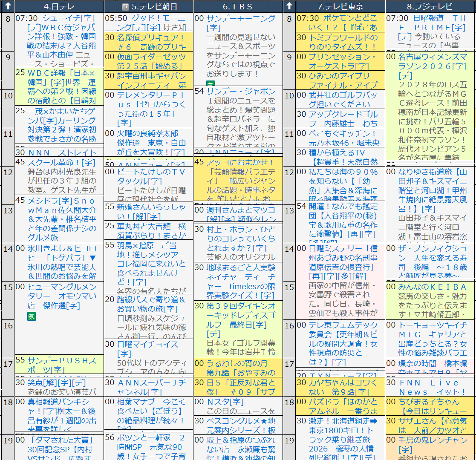Click the up arrow left of the 7.テレビ東京 header

point(289,6)
